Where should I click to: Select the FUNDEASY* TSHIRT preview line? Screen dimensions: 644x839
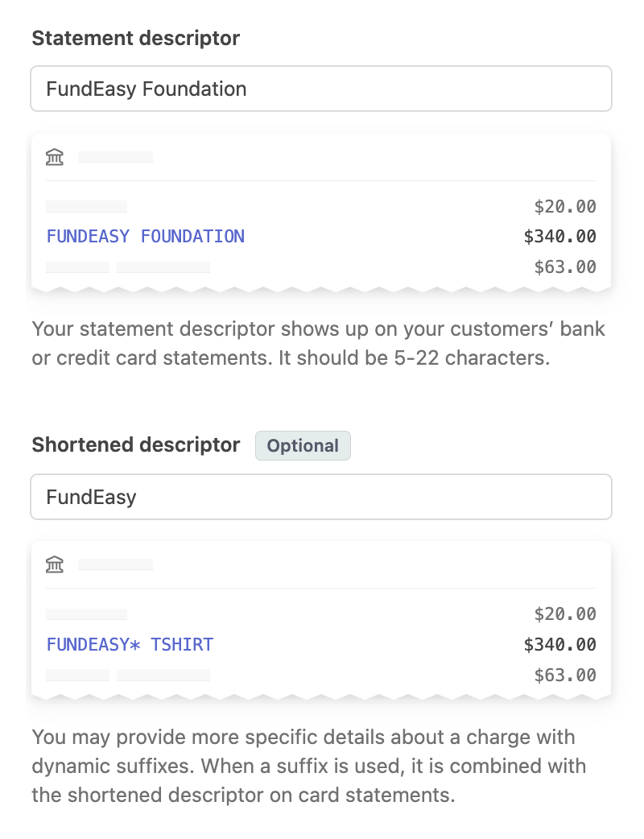pos(130,644)
